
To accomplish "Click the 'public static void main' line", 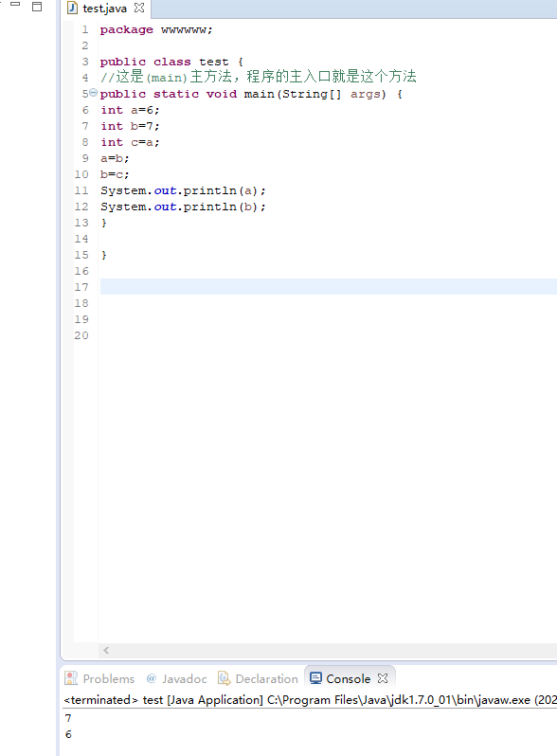I will point(251,94).
